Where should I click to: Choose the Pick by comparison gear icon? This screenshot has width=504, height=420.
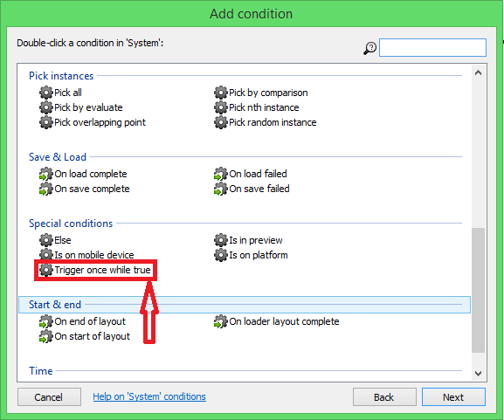220,93
